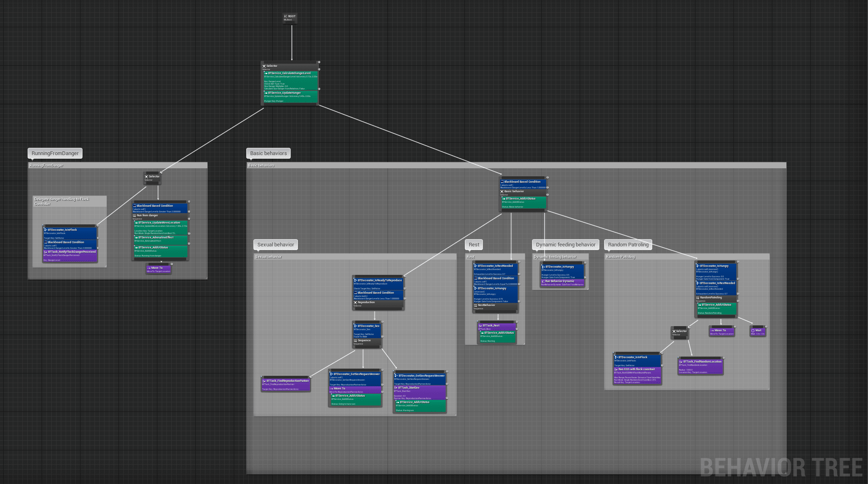868x484 pixels.
Task: Click the BTService_CalculateDangerLevel service
Action: [291, 81]
